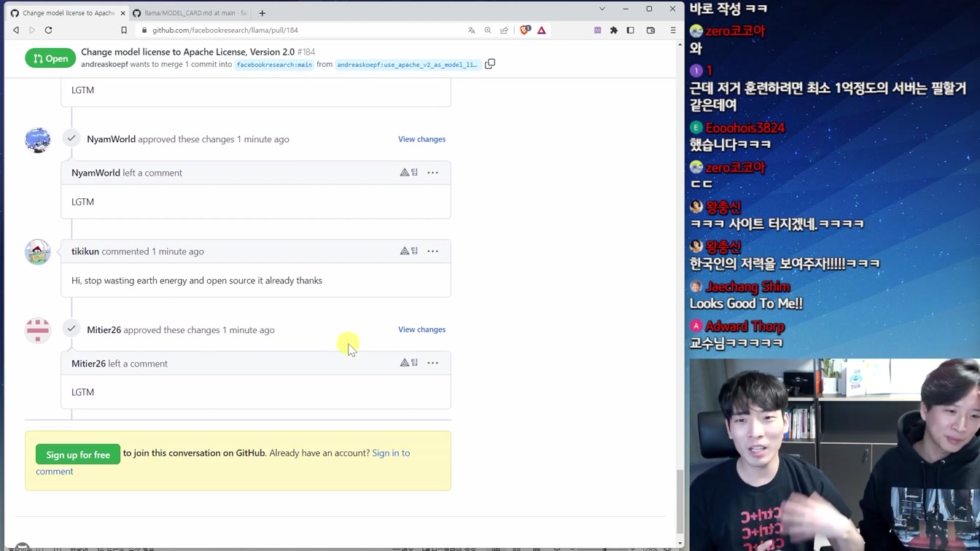Open a new browser tab
This screenshot has height=551, width=980.
tap(262, 13)
